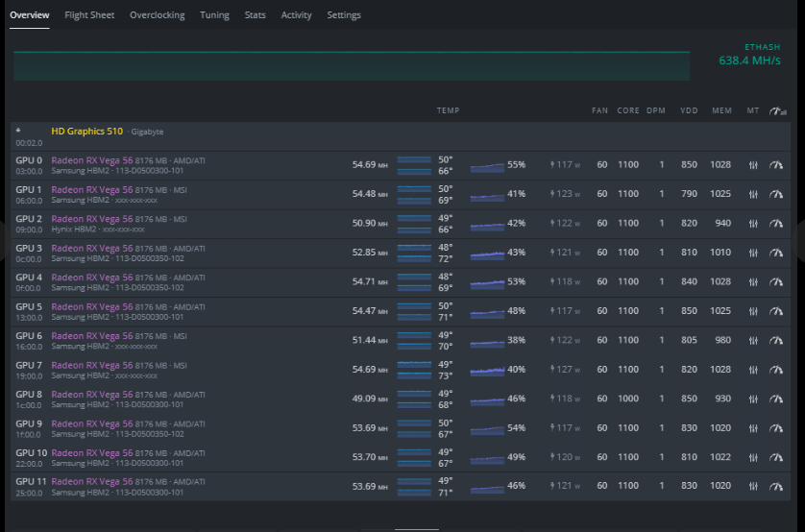805x532 pixels.
Task: Click overclock gauge icon for GPU 0
Action: click(776, 165)
